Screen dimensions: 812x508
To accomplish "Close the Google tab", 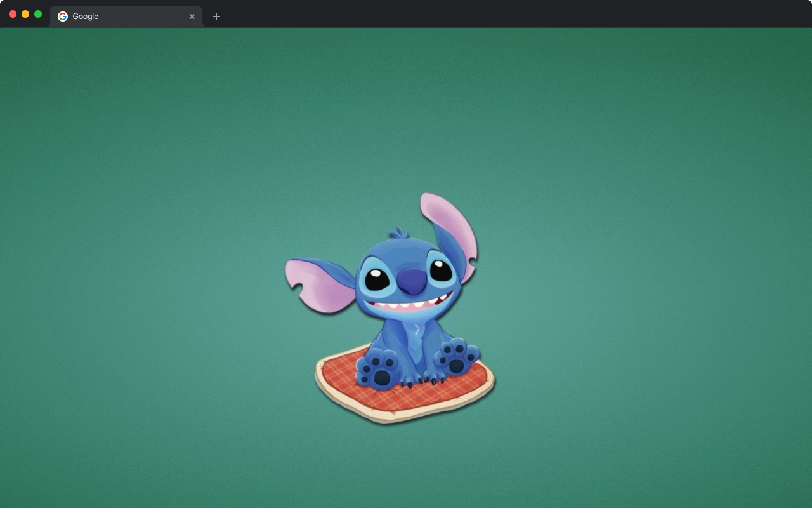I will (192, 17).
